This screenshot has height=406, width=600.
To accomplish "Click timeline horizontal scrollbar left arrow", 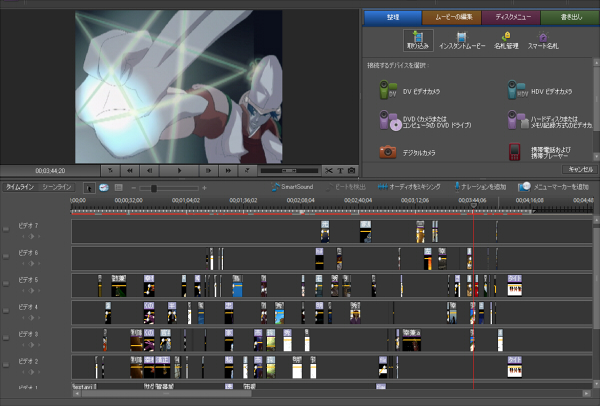I will click(x=77, y=393).
